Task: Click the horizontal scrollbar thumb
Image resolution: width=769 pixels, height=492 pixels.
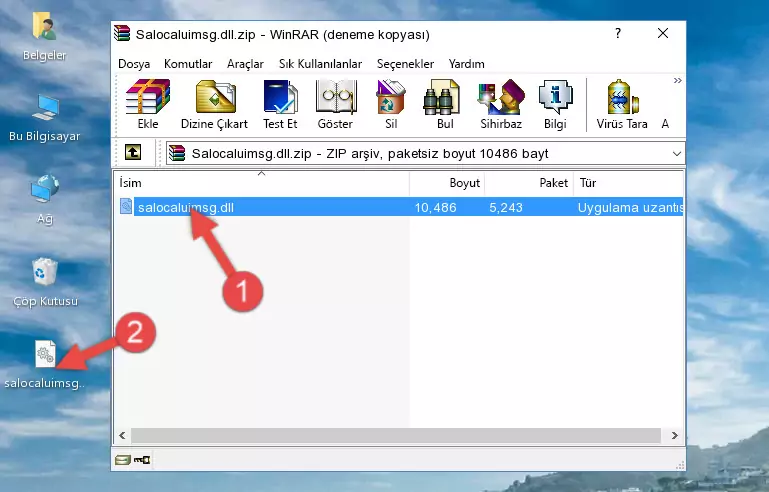Action: 396,435
